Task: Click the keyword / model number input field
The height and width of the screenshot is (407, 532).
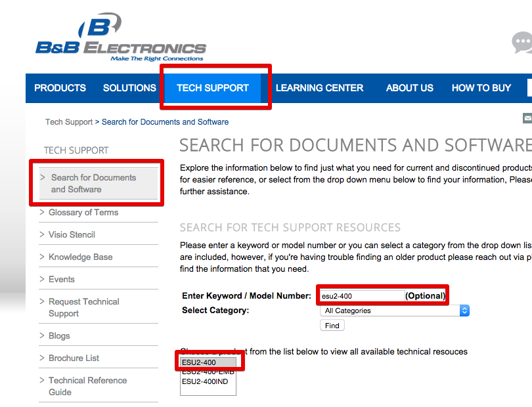Action: pyautogui.click(x=362, y=296)
